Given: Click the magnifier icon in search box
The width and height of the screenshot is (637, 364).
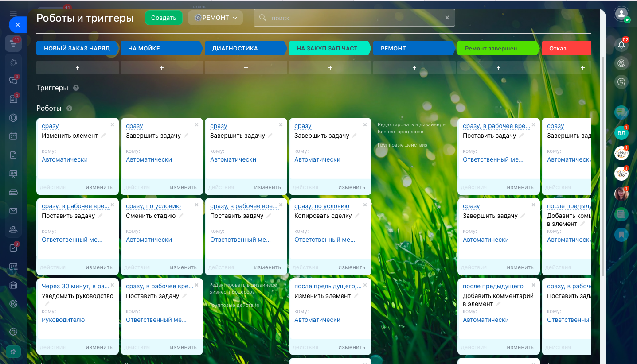Looking at the screenshot, I should 262,18.
